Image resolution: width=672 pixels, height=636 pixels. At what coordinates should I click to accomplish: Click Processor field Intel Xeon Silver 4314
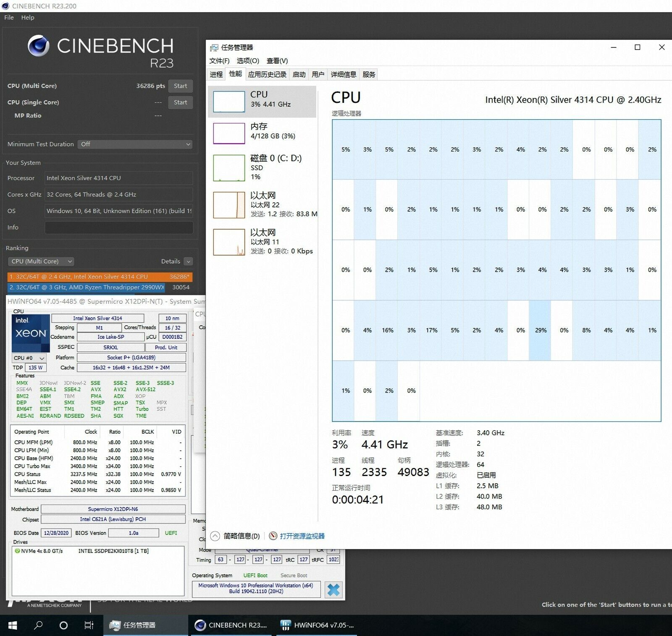coord(119,178)
